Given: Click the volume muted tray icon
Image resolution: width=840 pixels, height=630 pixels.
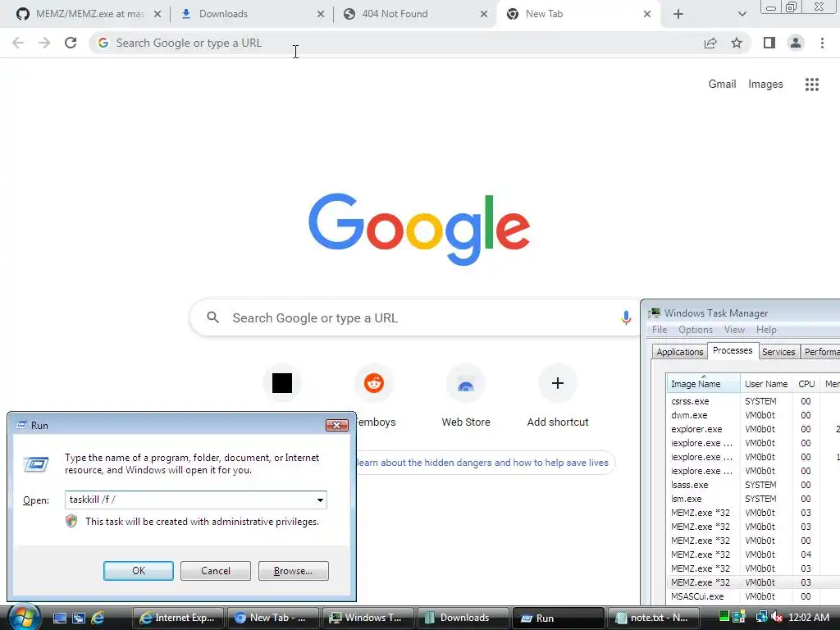Looking at the screenshot, I should point(778,617).
